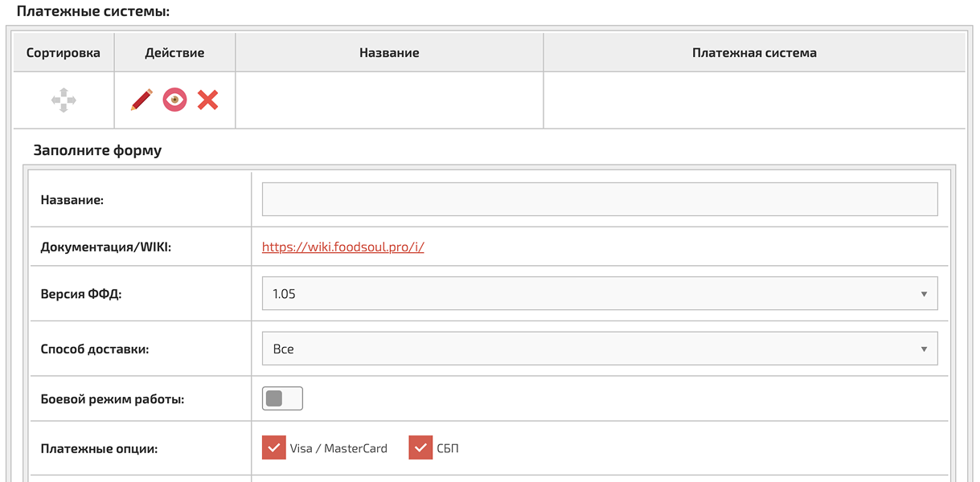Viewport: 980px width, 482px height.
Task: Click the Платежная система column header
Action: (754, 53)
